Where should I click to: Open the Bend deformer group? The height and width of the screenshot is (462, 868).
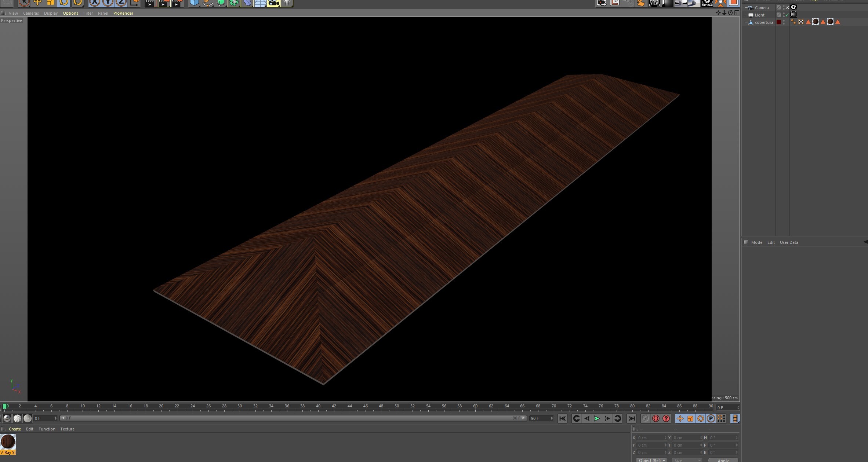coord(247,3)
